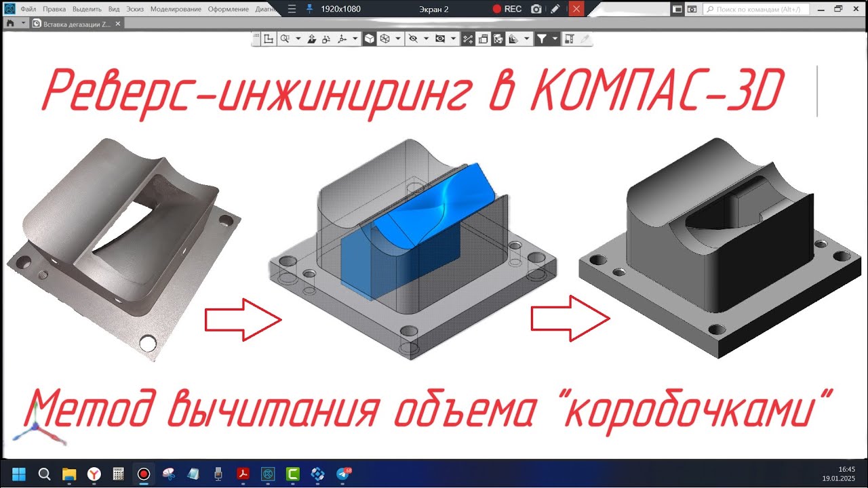The image size is (868, 488).
Task: Click the screen capture mode icon near search
Action: 692,9
